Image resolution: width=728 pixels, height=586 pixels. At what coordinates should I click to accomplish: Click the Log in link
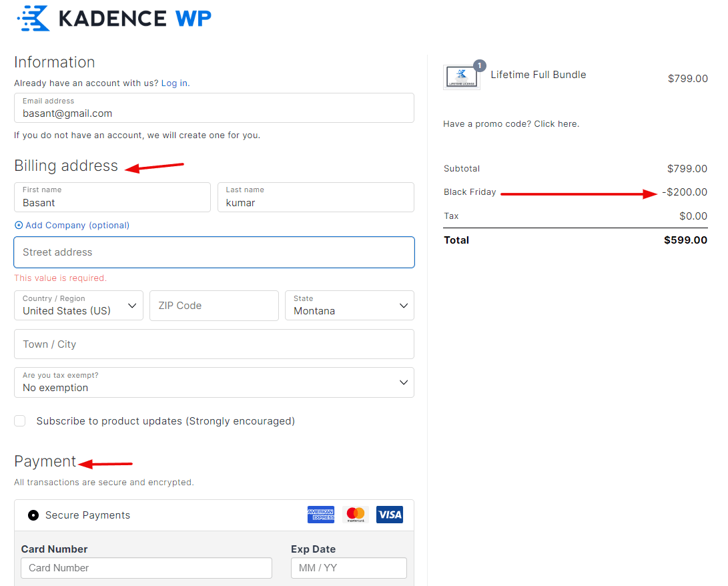(174, 83)
